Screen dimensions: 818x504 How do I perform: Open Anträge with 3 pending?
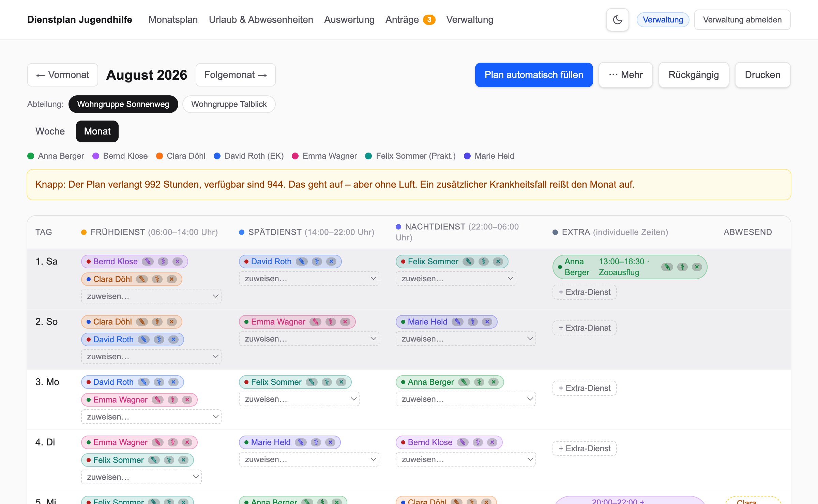[x=410, y=20]
